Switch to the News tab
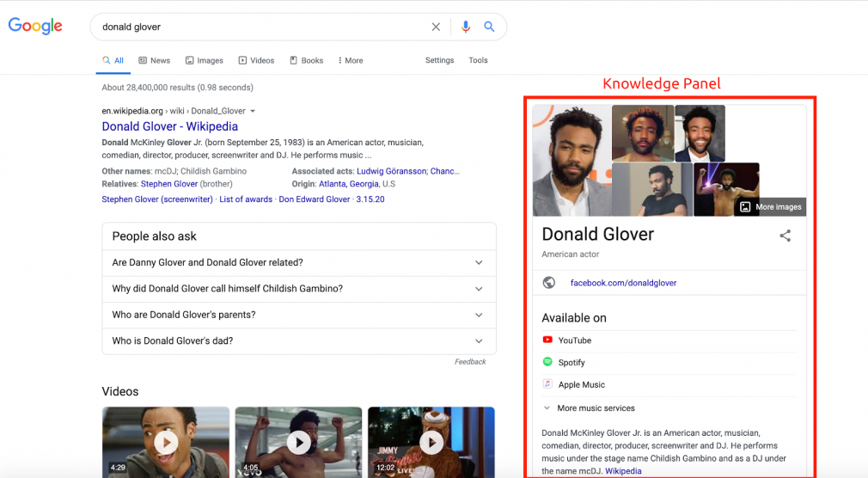 (x=155, y=60)
